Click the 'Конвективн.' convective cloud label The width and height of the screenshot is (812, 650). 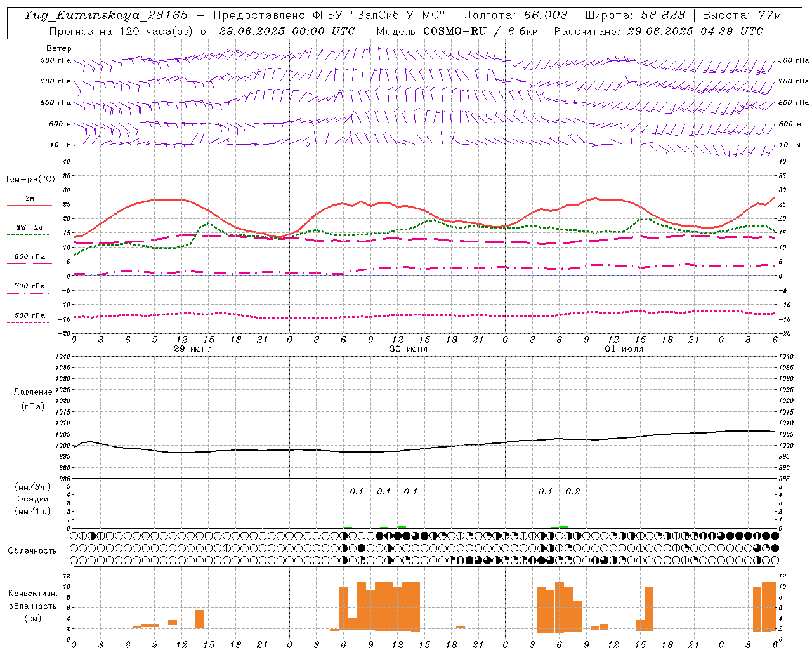click(x=33, y=594)
